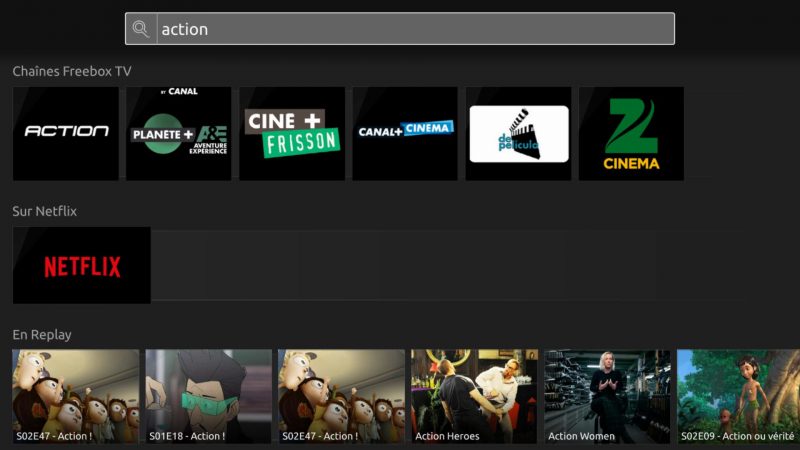Play S02E09 - Action ou vérité replay
This screenshot has width=800, height=450.
pos(738,396)
